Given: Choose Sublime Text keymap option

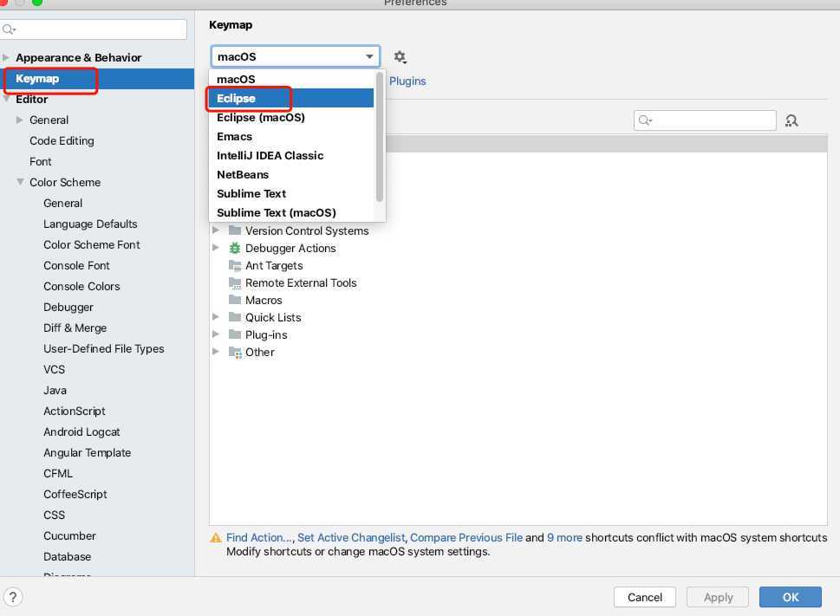Looking at the screenshot, I should click(291, 194).
